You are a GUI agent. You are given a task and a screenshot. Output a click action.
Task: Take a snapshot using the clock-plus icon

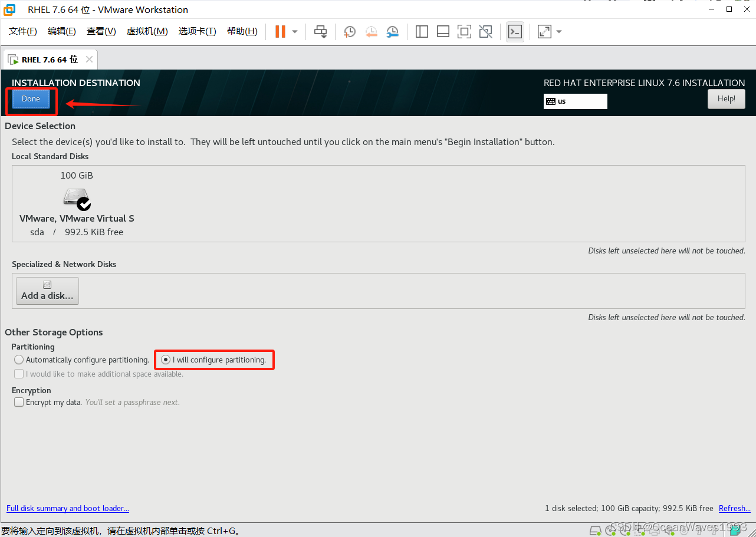[350, 31]
